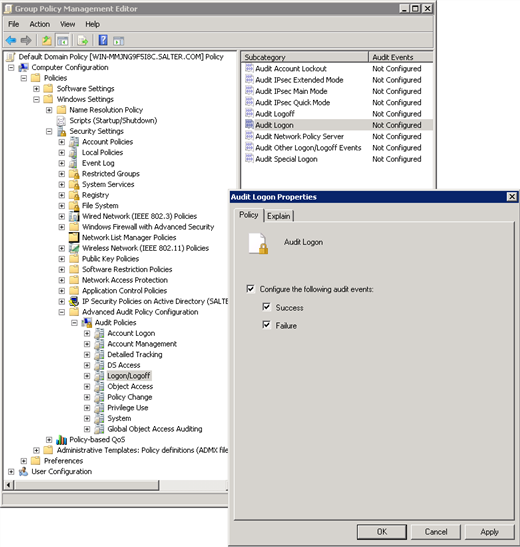The image size is (520, 547).
Task: Click the Policy-based QoS chart icon
Action: point(61,440)
